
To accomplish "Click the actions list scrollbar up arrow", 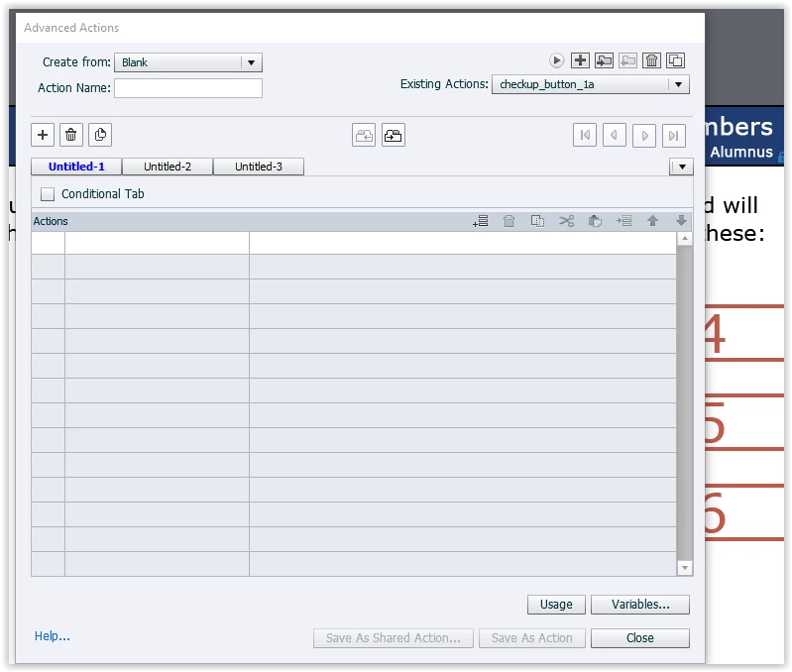I will click(x=684, y=238).
